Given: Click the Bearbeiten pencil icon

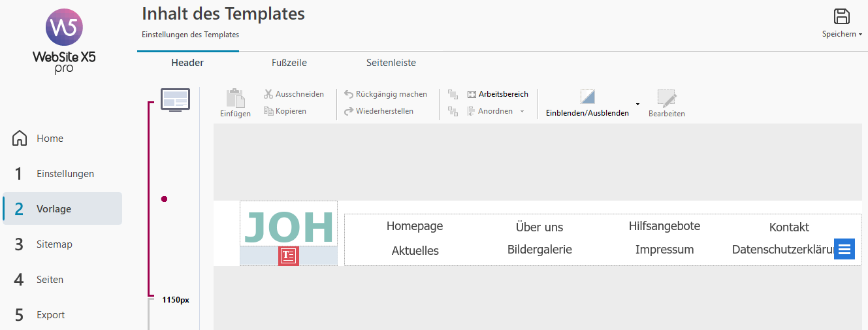Looking at the screenshot, I should click(667, 98).
